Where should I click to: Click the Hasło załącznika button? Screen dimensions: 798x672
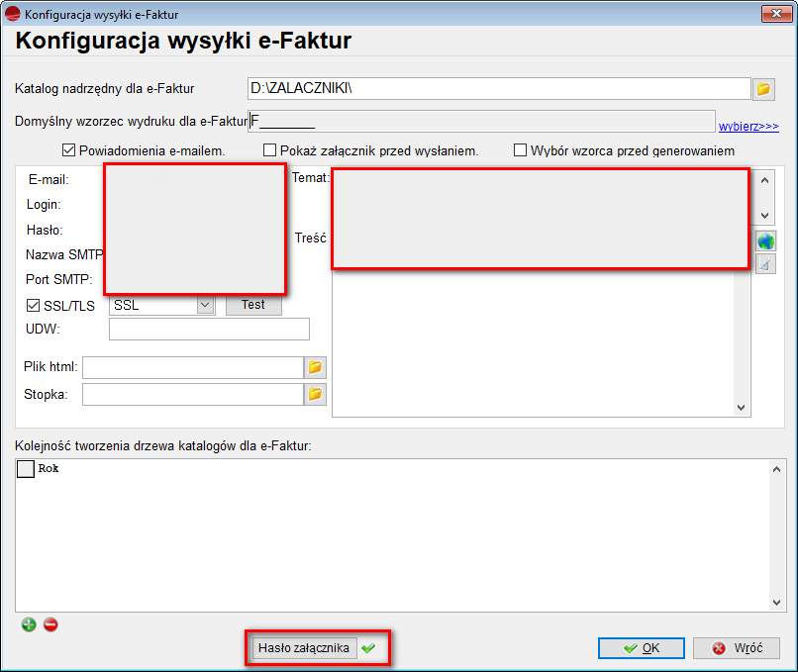click(303, 648)
